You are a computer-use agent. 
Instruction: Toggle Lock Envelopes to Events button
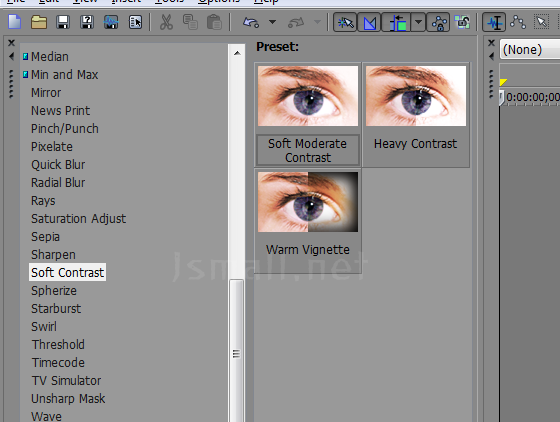pos(438,22)
